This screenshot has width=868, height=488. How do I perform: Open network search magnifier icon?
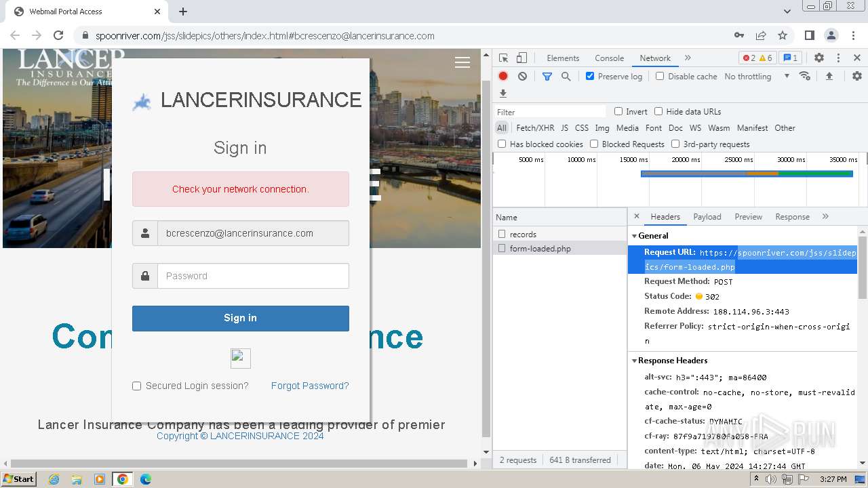click(x=566, y=77)
